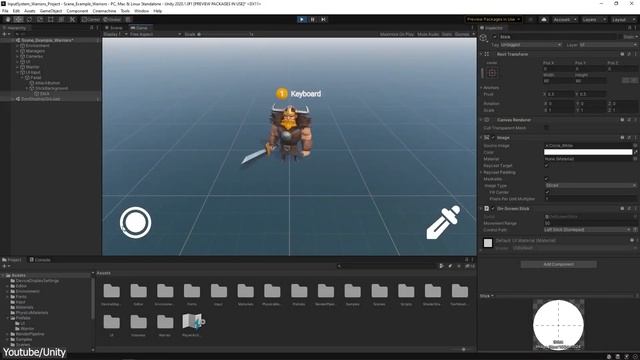
Task: Click search-by-label icon in Project panel
Action: (x=450, y=266)
